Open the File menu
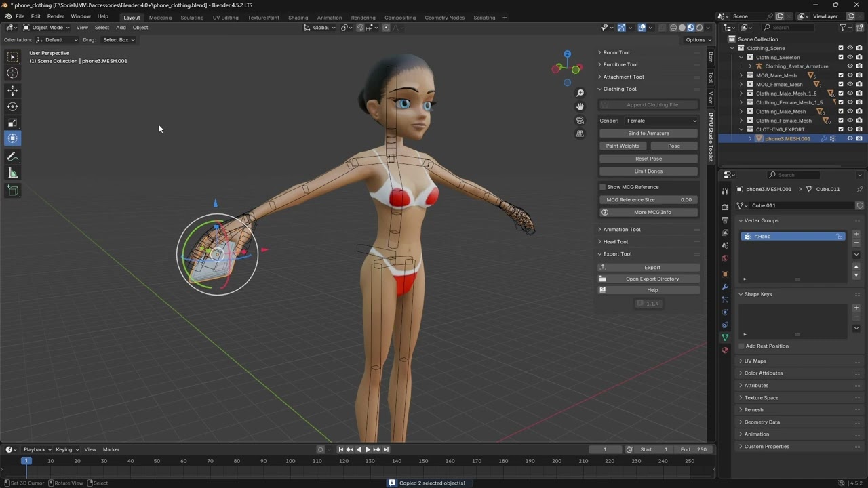 pyautogui.click(x=20, y=17)
